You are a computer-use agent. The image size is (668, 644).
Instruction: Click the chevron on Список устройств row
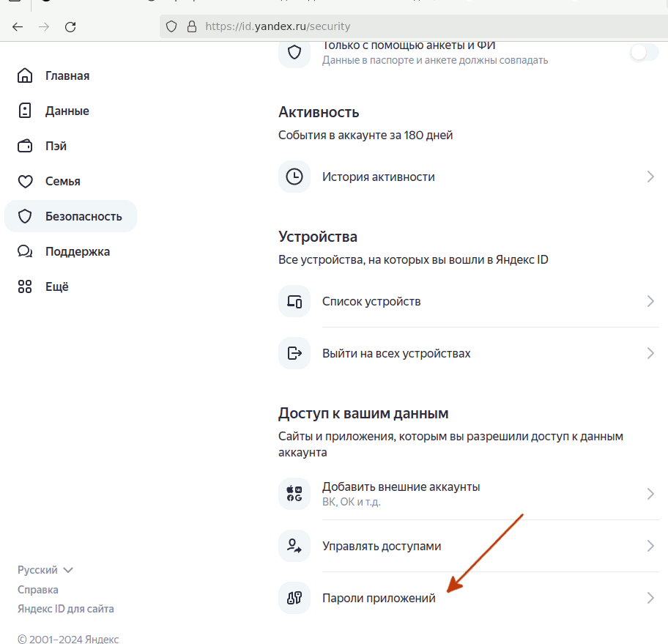pyautogui.click(x=650, y=301)
